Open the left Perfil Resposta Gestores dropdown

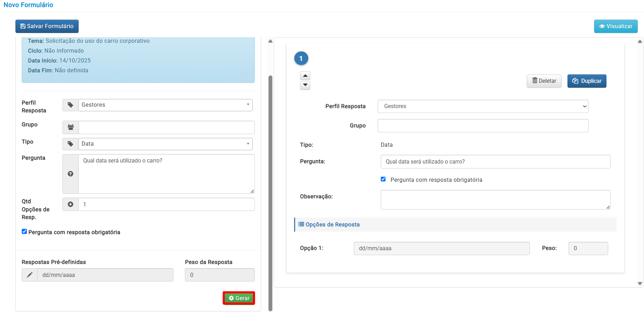[165, 105]
